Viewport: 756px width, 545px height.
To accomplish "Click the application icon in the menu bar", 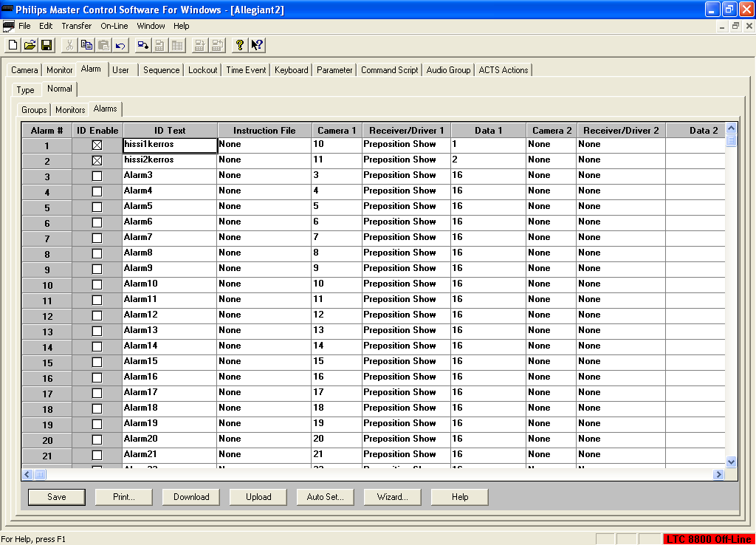I will pos(8,26).
